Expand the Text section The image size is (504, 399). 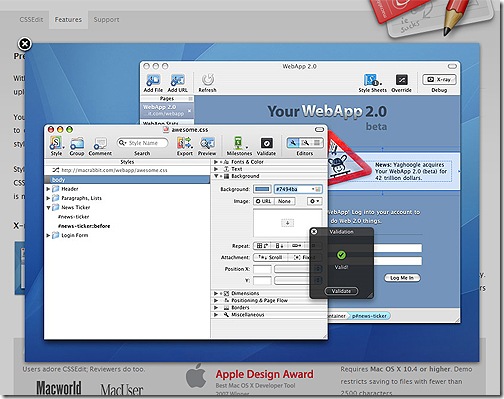[216, 169]
